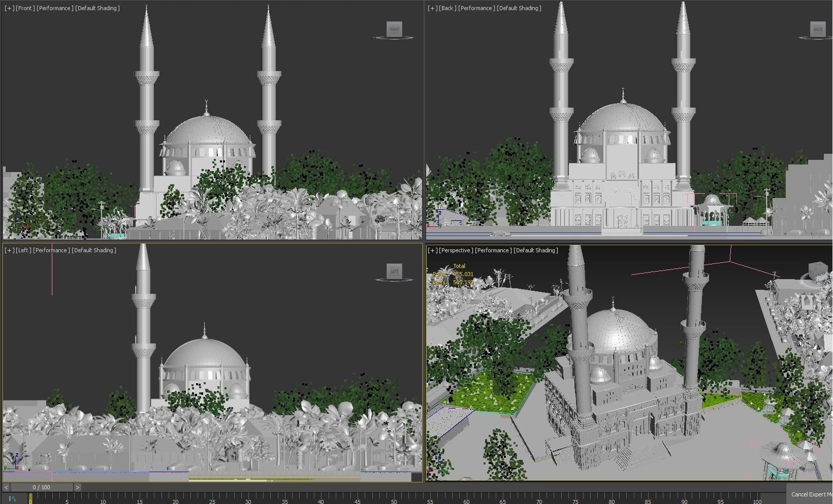Click frame 75 on the track bar
This screenshot has width=833, height=504.
click(x=575, y=499)
